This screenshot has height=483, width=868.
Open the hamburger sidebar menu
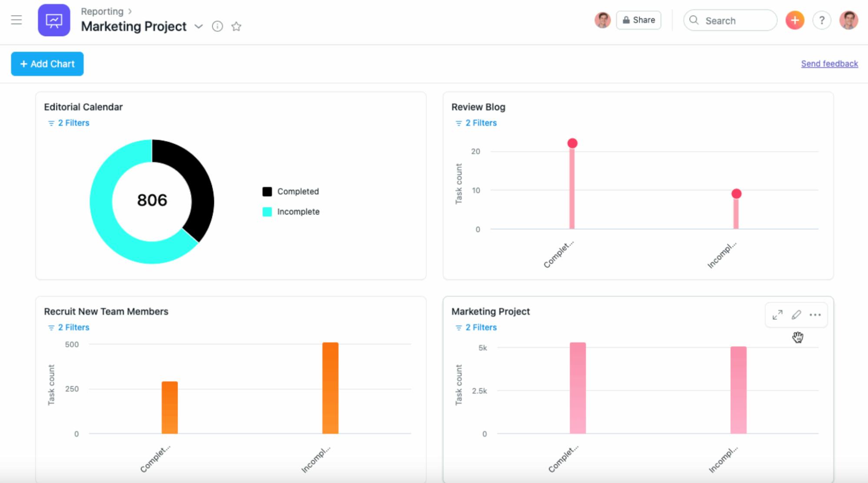[x=17, y=20]
